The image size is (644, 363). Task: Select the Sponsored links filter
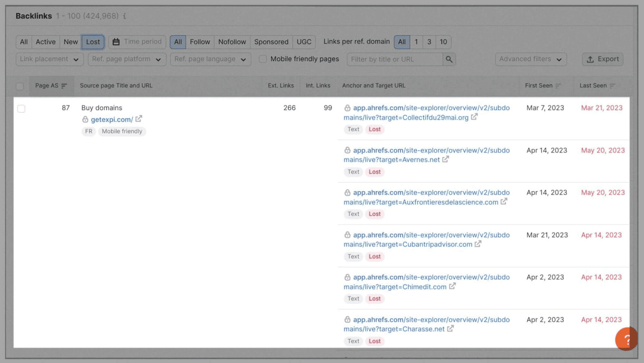pos(271,41)
